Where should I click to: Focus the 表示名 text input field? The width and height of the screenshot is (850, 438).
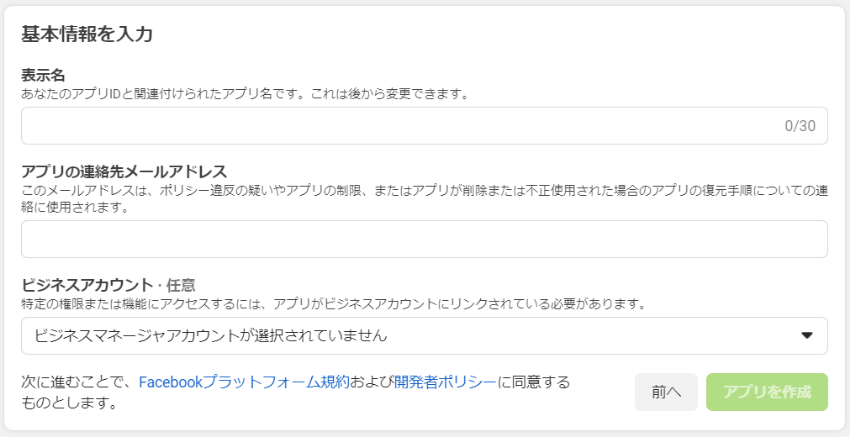424,126
